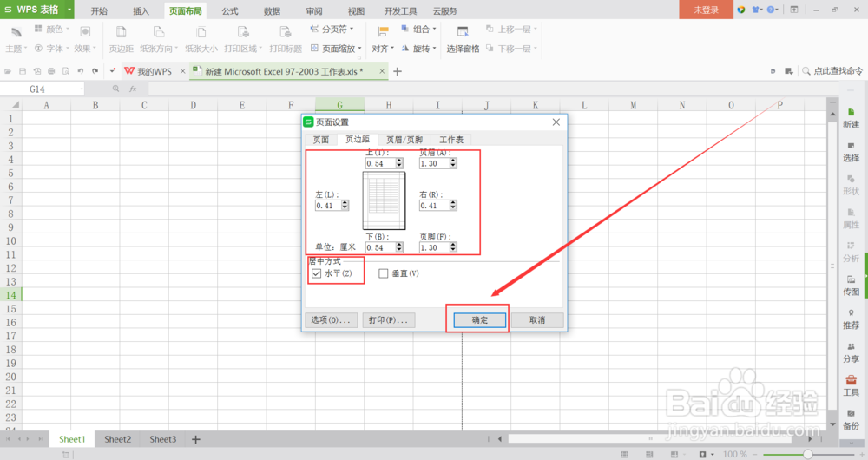
Task: Click the 组合 group tool
Action: 418,30
